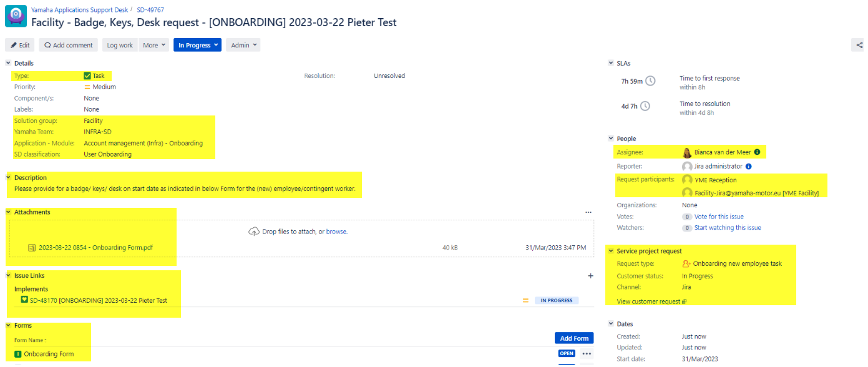Click the Log work button
Viewport: 868px width, 367px height.
click(x=120, y=45)
